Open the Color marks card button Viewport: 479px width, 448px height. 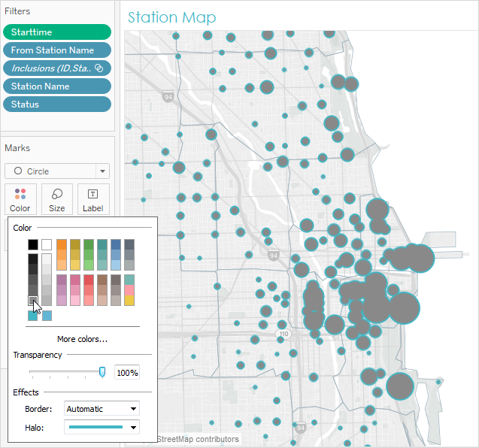(x=20, y=199)
